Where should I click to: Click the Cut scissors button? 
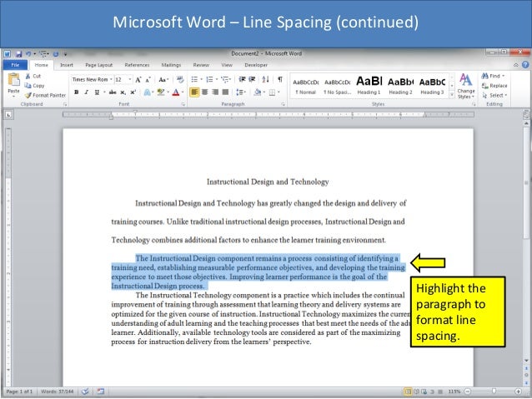pyautogui.click(x=33, y=77)
